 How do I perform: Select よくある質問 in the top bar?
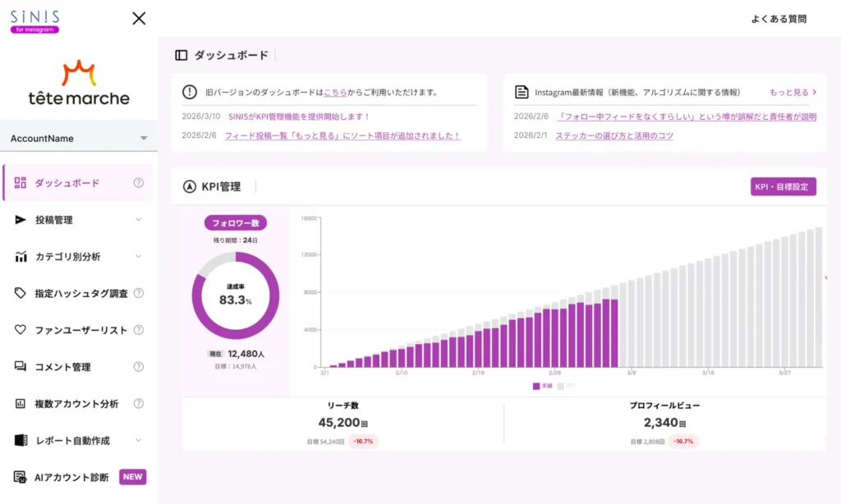(x=780, y=16)
